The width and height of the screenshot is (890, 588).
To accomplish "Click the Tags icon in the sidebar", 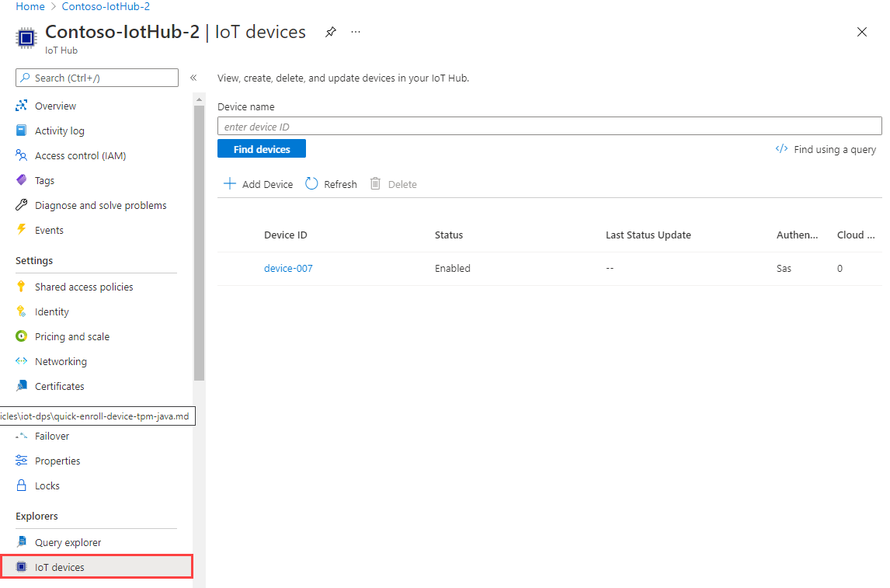I will tap(22, 180).
